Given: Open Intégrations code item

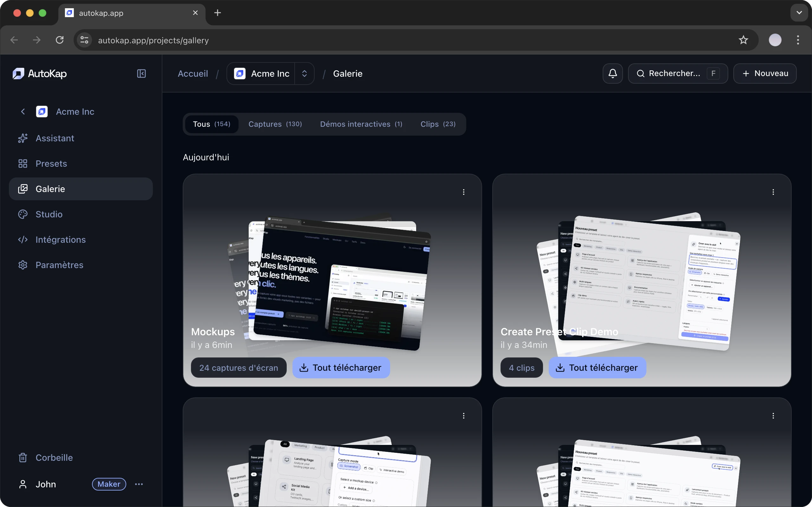Looking at the screenshot, I should tap(60, 240).
